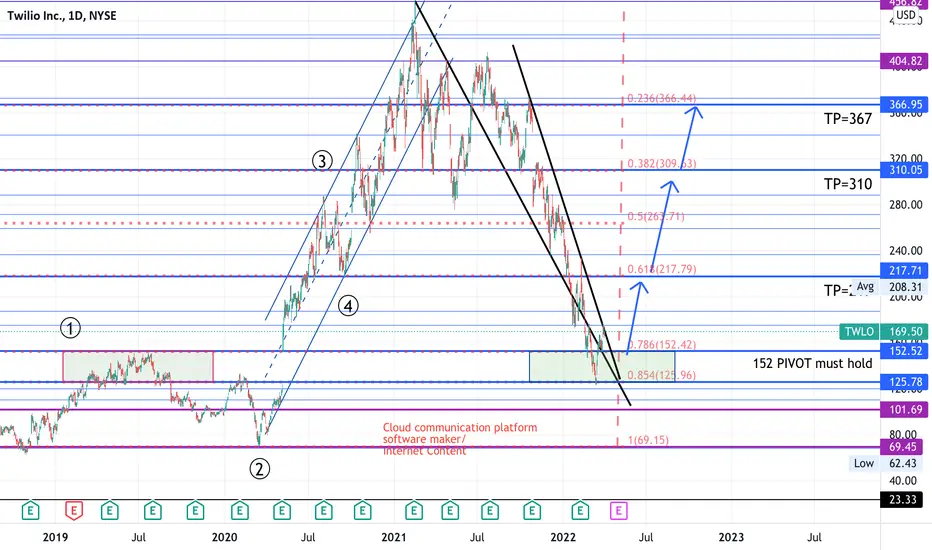Click the 2022 label on time axis
932x550 pixels.
(x=563, y=538)
